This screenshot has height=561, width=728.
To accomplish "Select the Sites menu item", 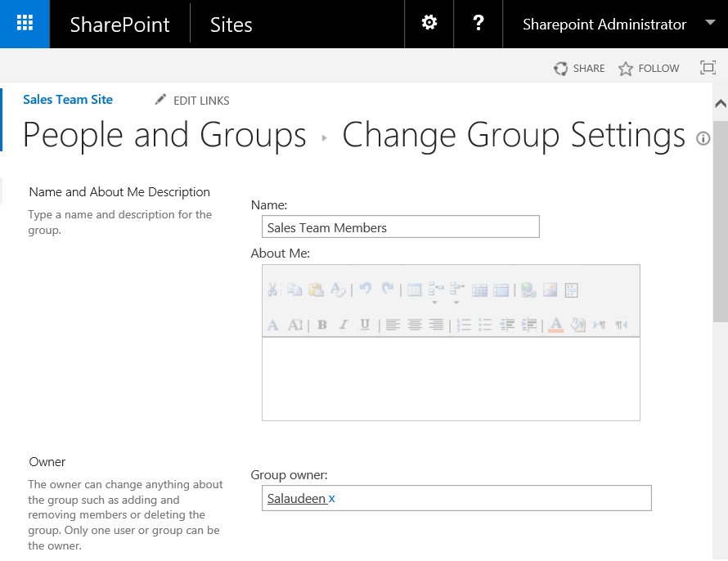I will tap(231, 25).
